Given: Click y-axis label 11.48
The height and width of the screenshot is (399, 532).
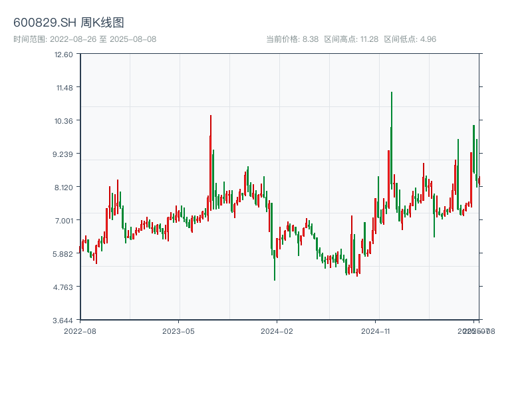Looking at the screenshot, I should [65, 88].
